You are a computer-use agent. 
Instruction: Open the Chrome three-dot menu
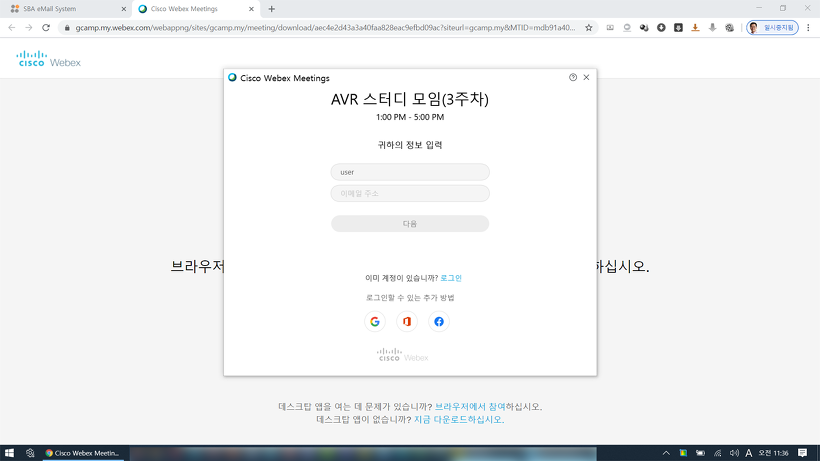(x=808, y=28)
